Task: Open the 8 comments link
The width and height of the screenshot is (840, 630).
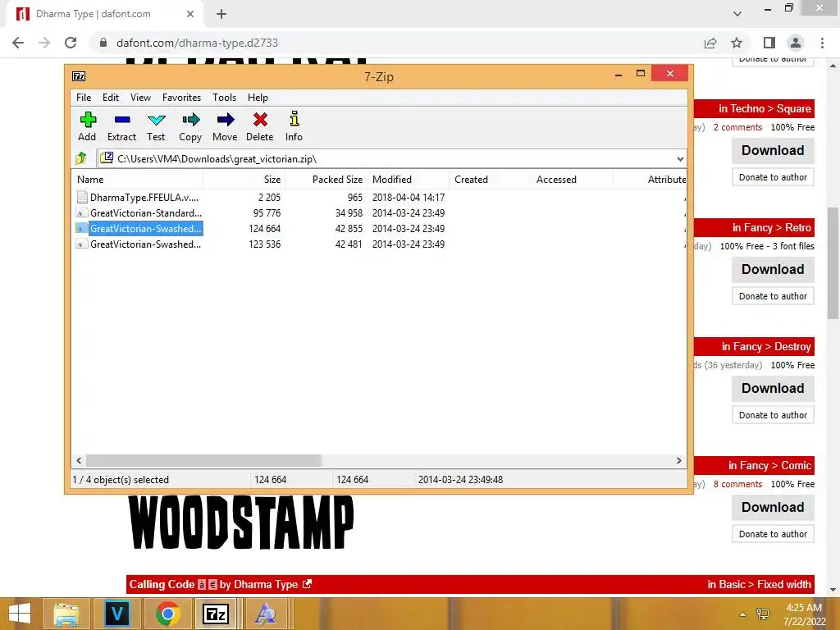Action: 737,484
